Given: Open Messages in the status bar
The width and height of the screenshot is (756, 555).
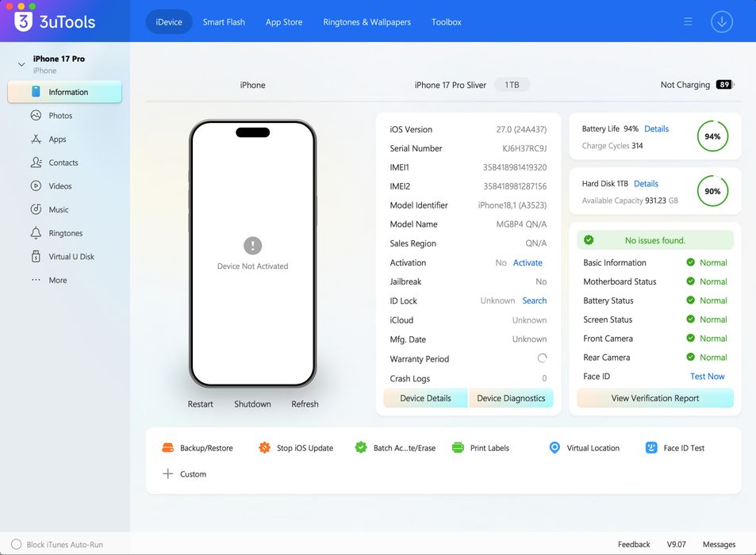Looking at the screenshot, I should [719, 544].
